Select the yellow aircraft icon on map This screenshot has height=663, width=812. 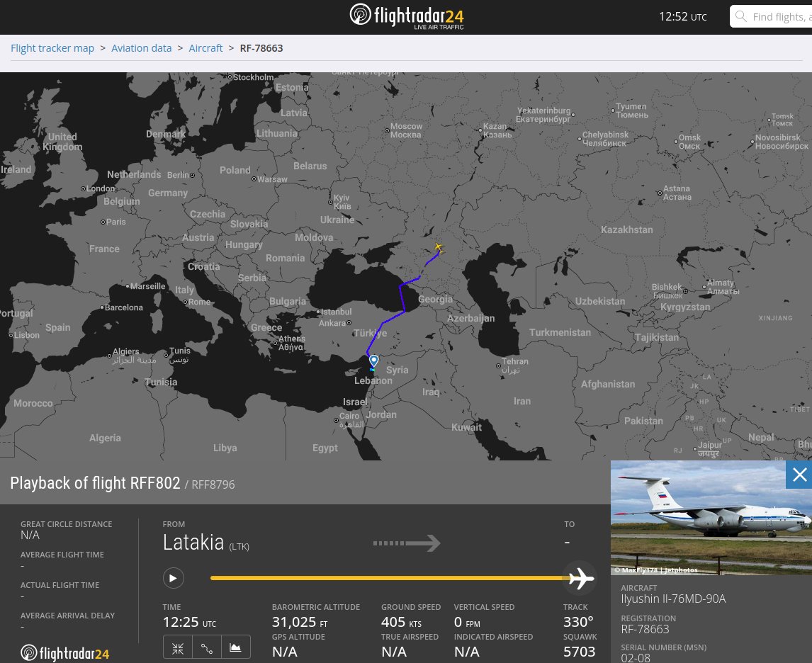tap(439, 247)
